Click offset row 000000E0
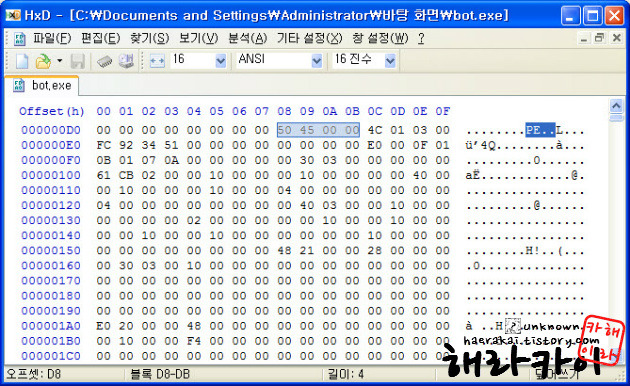This screenshot has height=386, width=630. coord(51,145)
